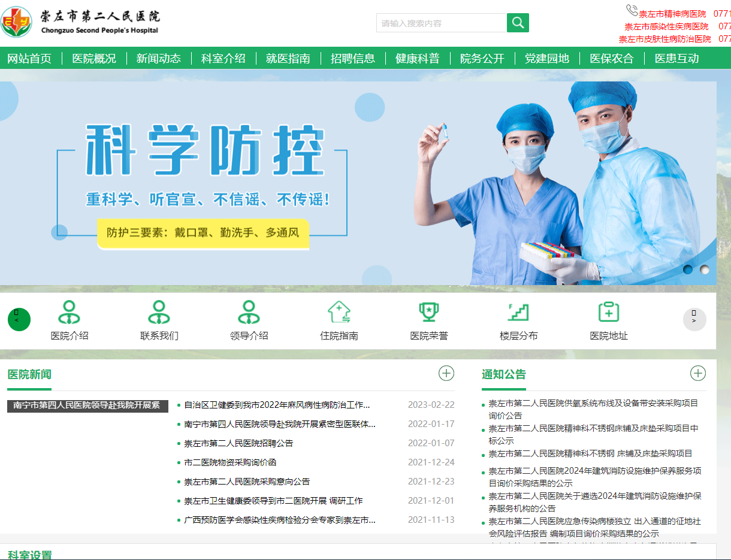Open 医院概况 navigation menu

94,58
